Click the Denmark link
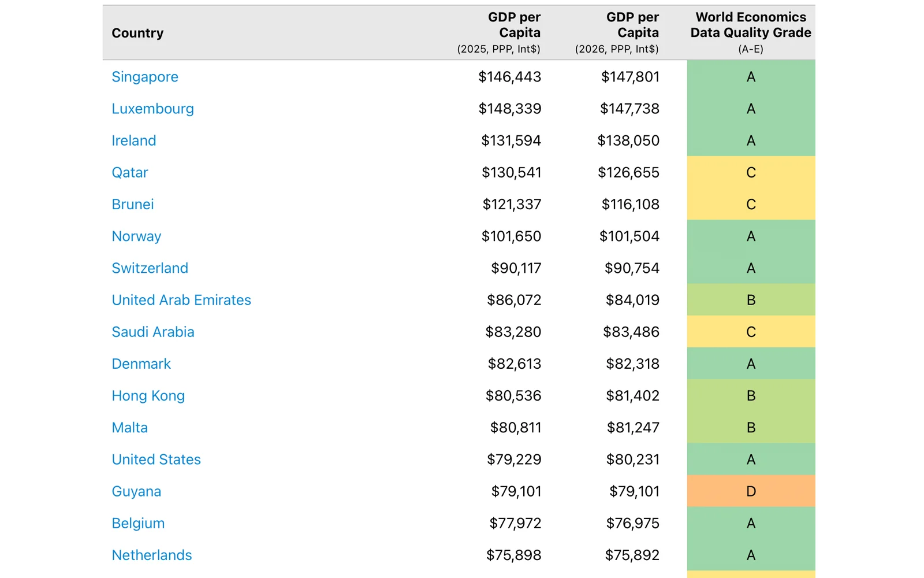 pyautogui.click(x=141, y=364)
